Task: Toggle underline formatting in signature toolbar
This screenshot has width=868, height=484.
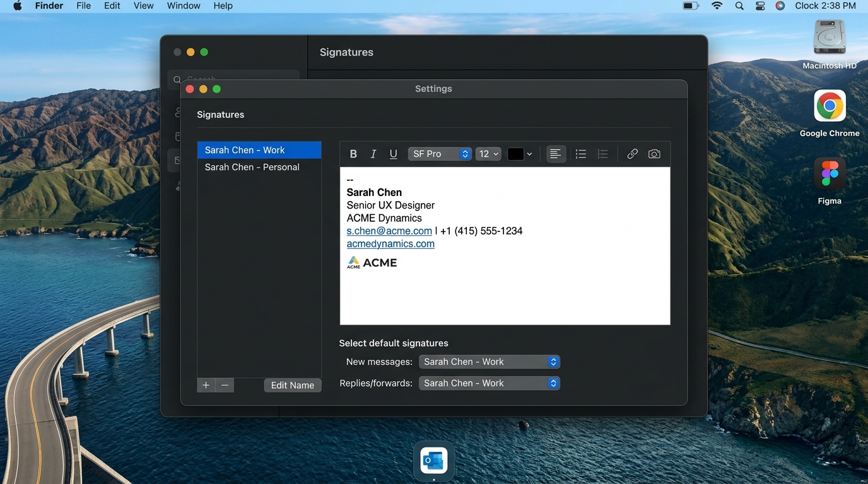Action: click(394, 154)
